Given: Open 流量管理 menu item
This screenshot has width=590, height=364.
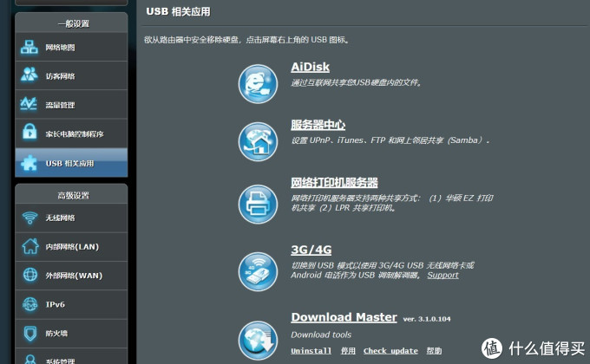Looking at the screenshot, I should pyautogui.click(x=71, y=105).
